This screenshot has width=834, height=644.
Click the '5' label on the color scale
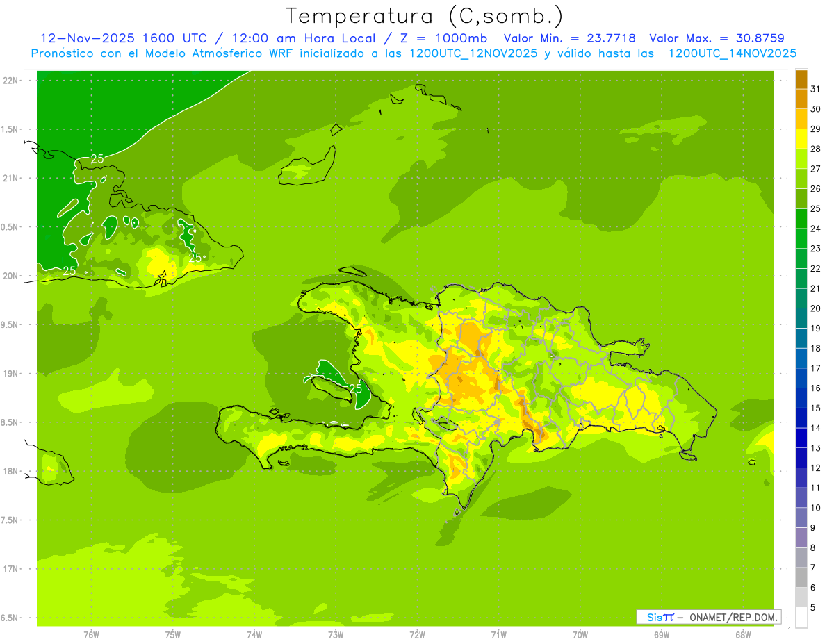click(x=813, y=607)
